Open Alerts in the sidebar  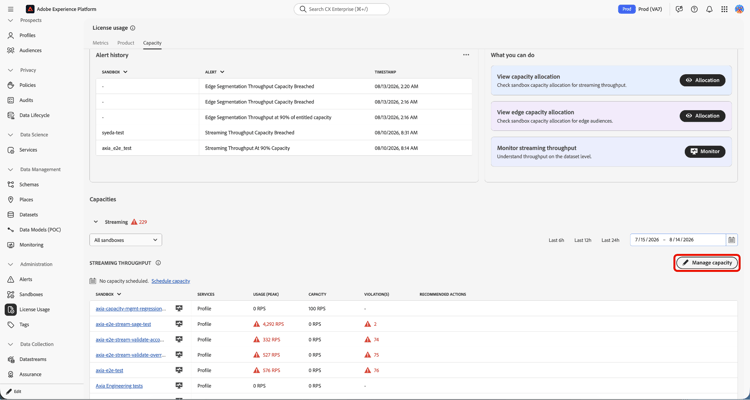pyautogui.click(x=26, y=279)
